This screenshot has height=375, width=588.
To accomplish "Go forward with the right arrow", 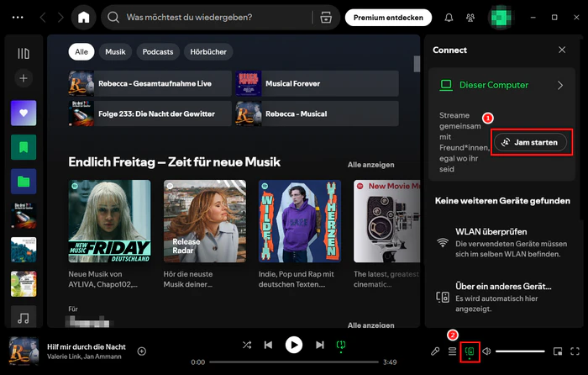I will click(x=60, y=18).
